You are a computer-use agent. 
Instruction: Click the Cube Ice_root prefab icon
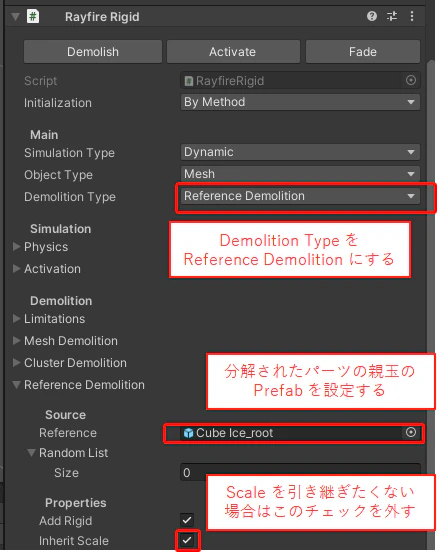189,433
